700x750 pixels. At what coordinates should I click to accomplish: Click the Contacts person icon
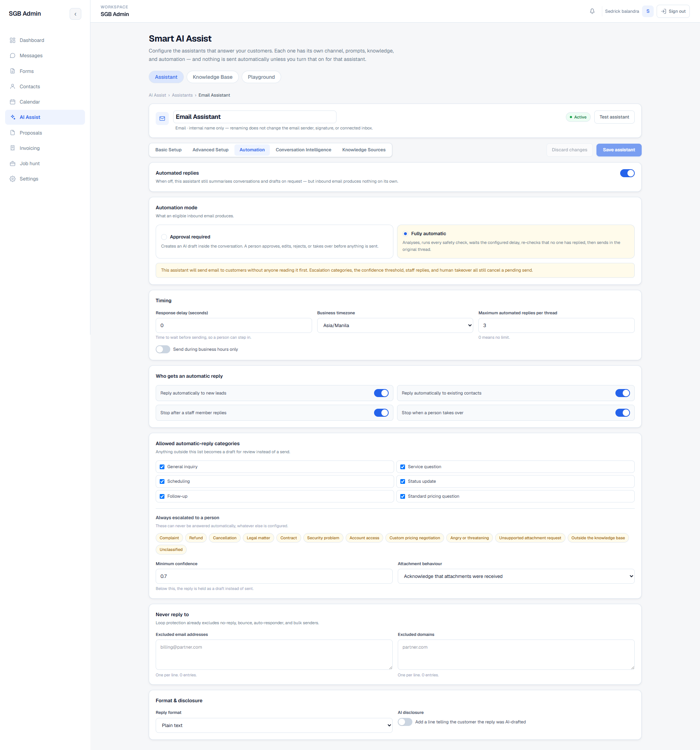pos(12,86)
